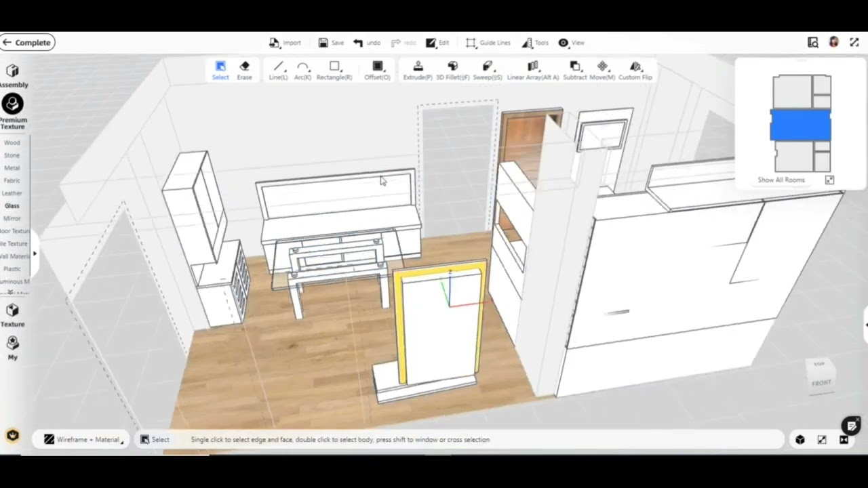Open the Premium Texture panel
This screenshot has height=488, width=868.
click(12, 112)
